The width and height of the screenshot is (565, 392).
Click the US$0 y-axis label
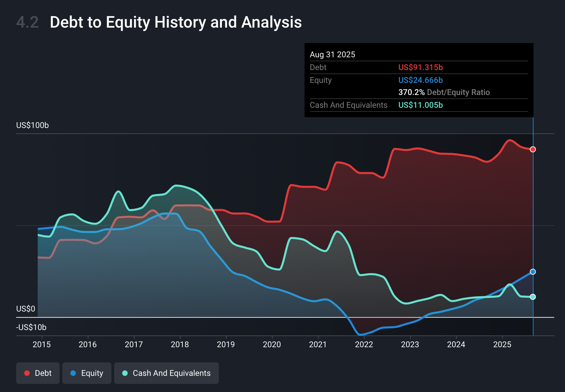[26, 309]
